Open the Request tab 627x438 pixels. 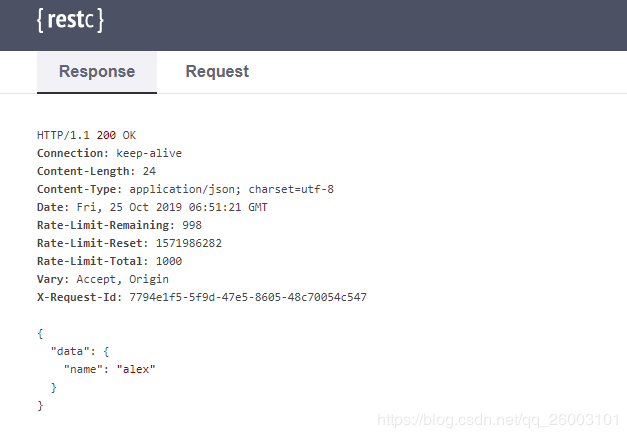click(217, 72)
